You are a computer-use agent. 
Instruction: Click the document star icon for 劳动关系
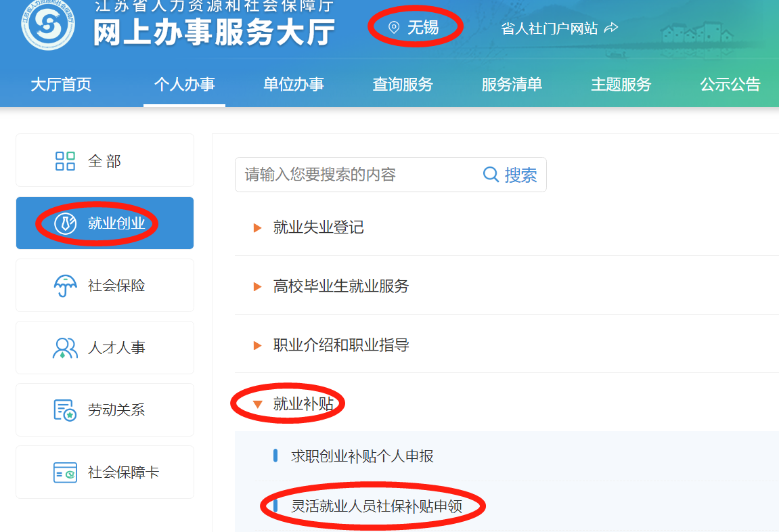click(65, 409)
